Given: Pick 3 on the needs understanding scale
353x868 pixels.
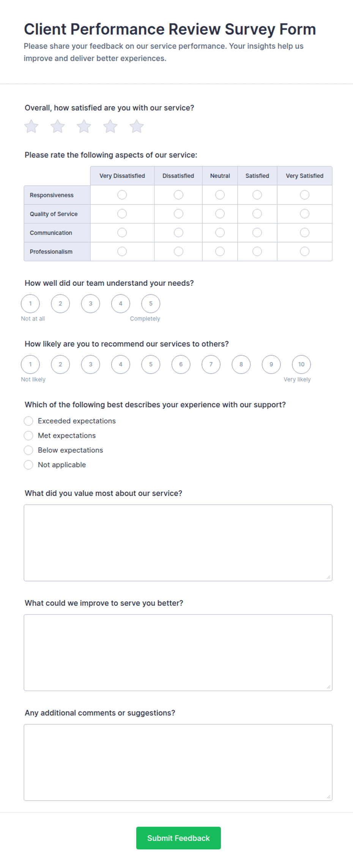Looking at the screenshot, I should click(x=90, y=304).
